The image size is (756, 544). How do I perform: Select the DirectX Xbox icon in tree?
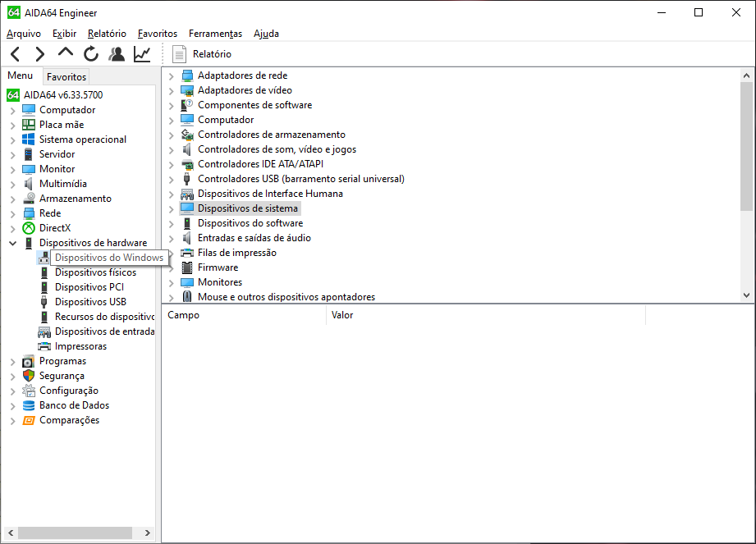coord(29,228)
